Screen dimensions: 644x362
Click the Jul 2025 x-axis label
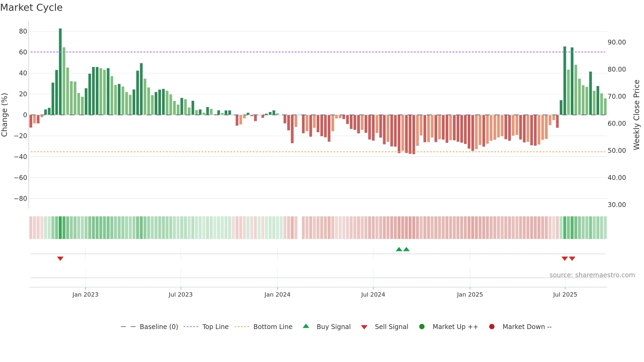click(565, 294)
